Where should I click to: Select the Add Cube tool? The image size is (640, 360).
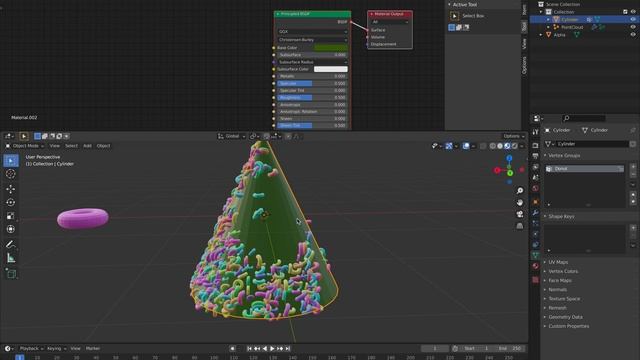pyautogui.click(x=11, y=274)
